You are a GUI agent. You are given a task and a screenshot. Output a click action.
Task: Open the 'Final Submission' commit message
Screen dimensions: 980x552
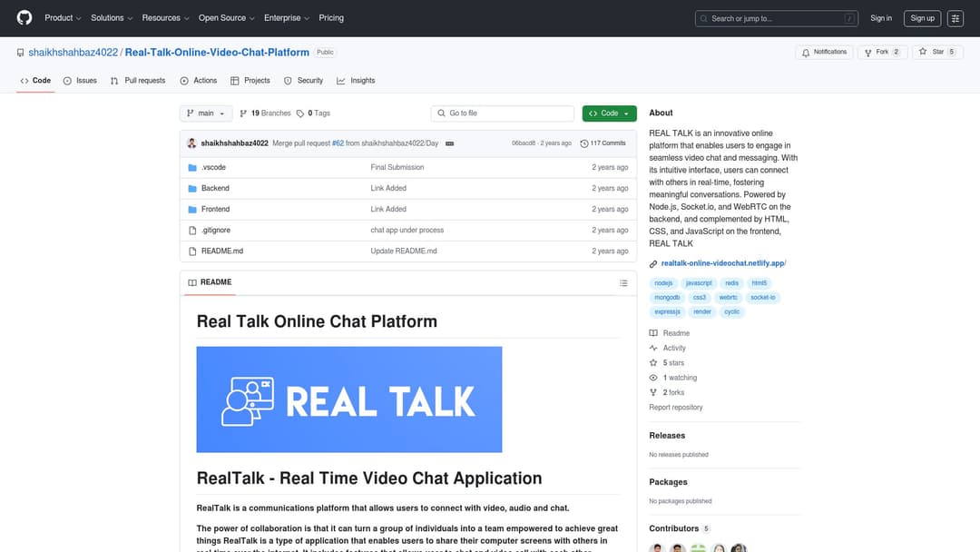tap(397, 168)
